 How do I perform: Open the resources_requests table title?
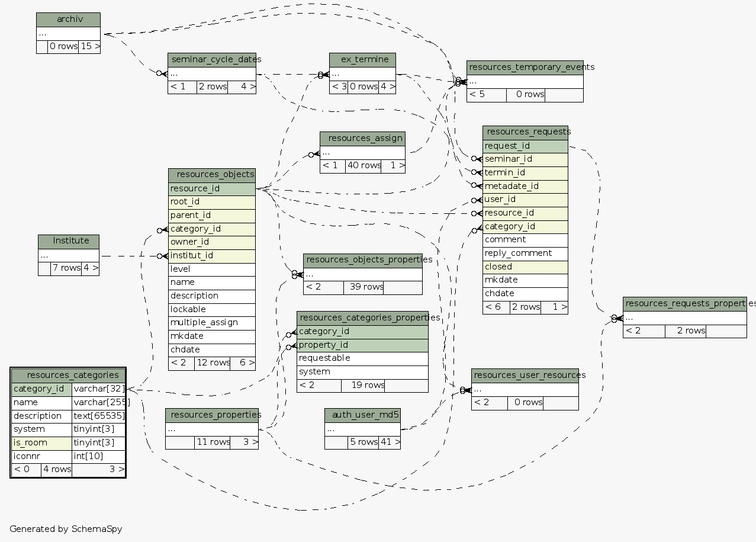click(x=525, y=132)
